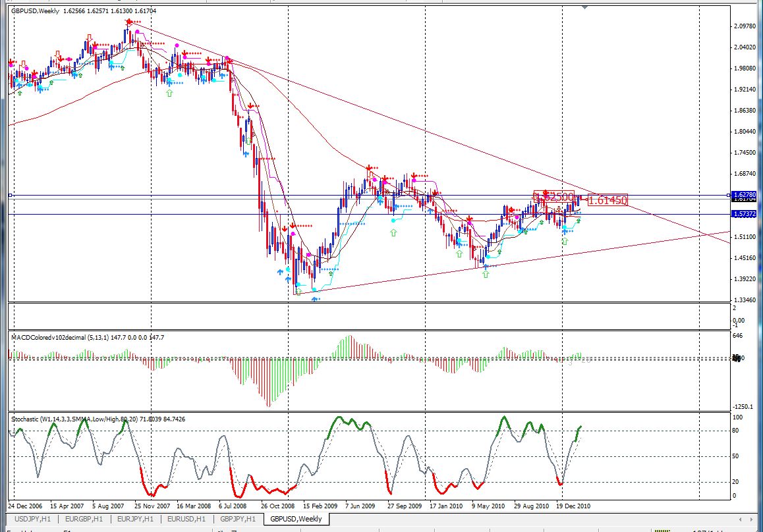The image size is (763, 532).
Task: Click the red 1.62500 text label on chart
Action: coord(553,197)
